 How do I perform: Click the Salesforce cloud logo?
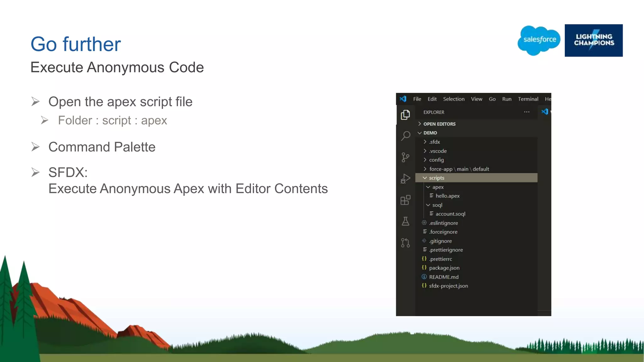tap(539, 41)
